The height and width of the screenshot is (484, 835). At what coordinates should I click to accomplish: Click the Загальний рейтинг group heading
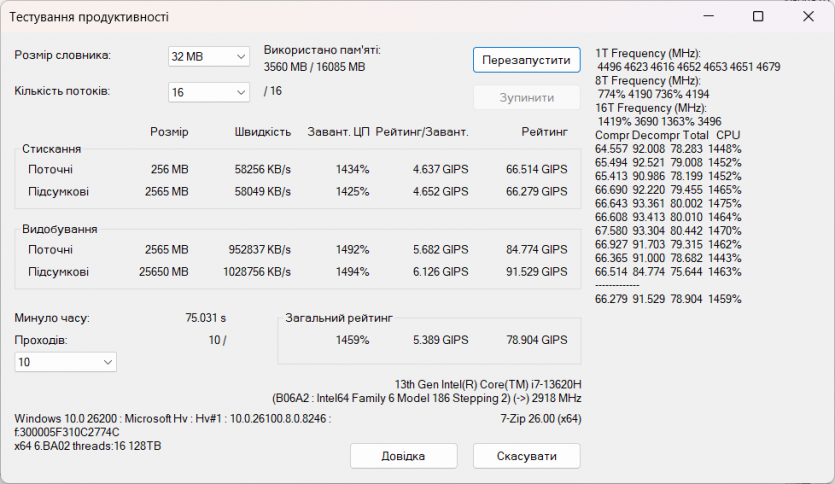[x=338, y=317]
